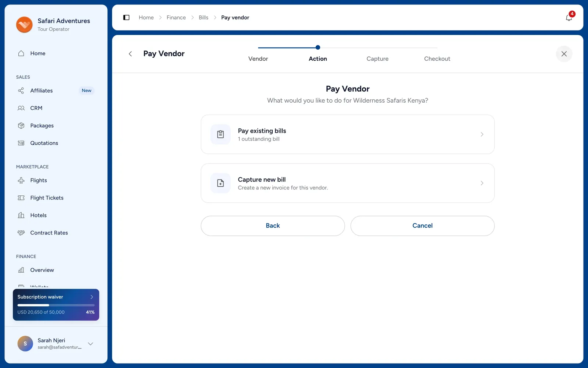This screenshot has width=588, height=368.
Task: Click the CRM people icon
Action: pyautogui.click(x=21, y=108)
